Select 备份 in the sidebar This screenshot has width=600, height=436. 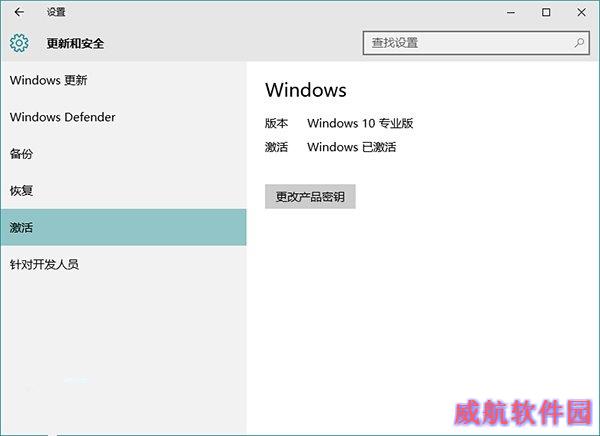(x=123, y=154)
